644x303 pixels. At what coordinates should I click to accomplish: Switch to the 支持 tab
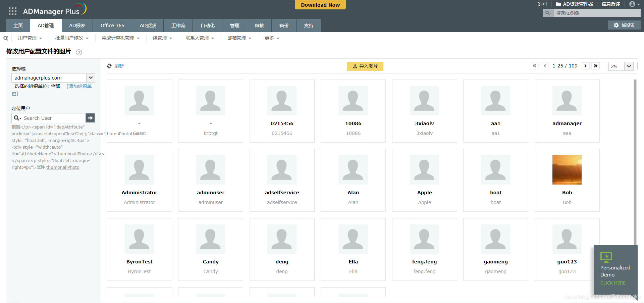click(309, 26)
